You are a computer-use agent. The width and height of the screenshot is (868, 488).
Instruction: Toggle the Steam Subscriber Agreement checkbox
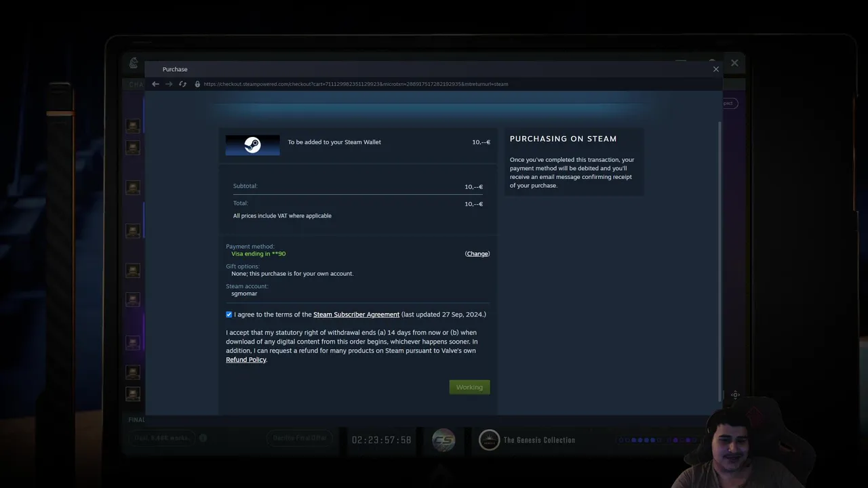tap(229, 314)
